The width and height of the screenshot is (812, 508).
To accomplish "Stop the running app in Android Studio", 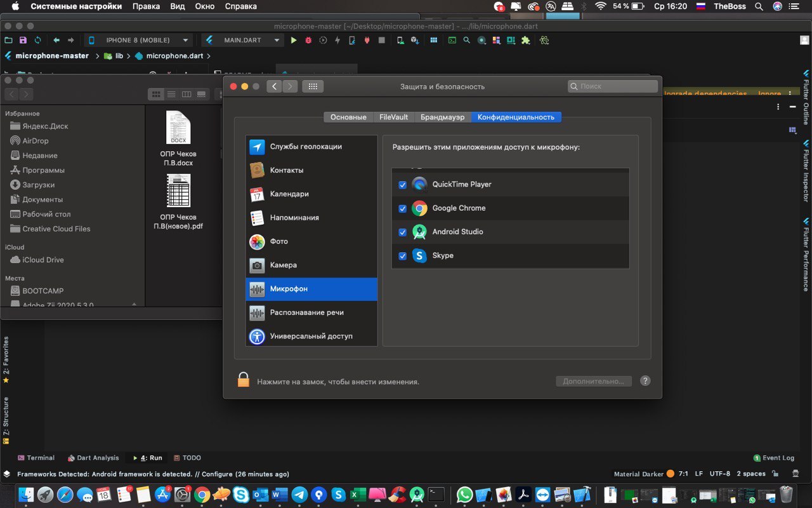I will (x=381, y=40).
